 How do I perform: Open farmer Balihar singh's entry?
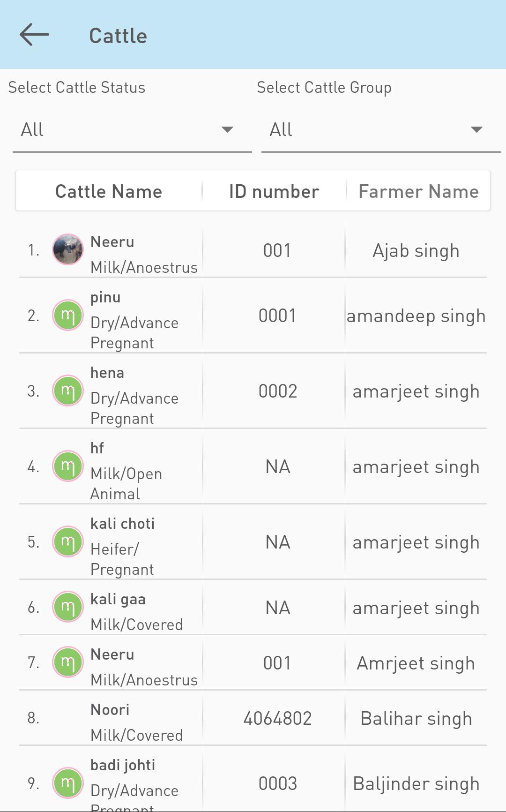pos(416,719)
